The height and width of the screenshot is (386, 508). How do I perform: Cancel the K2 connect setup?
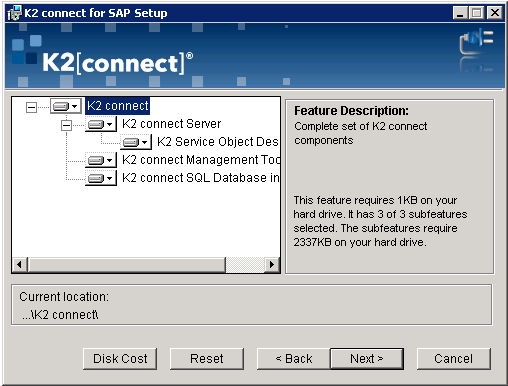pyautogui.click(x=453, y=359)
